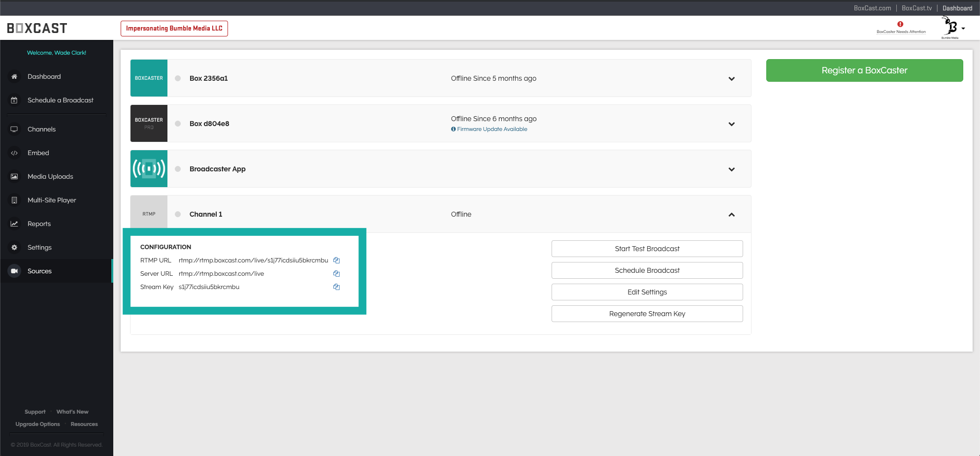Expand the Broadcaster App row
The width and height of the screenshot is (980, 456).
pos(731,169)
